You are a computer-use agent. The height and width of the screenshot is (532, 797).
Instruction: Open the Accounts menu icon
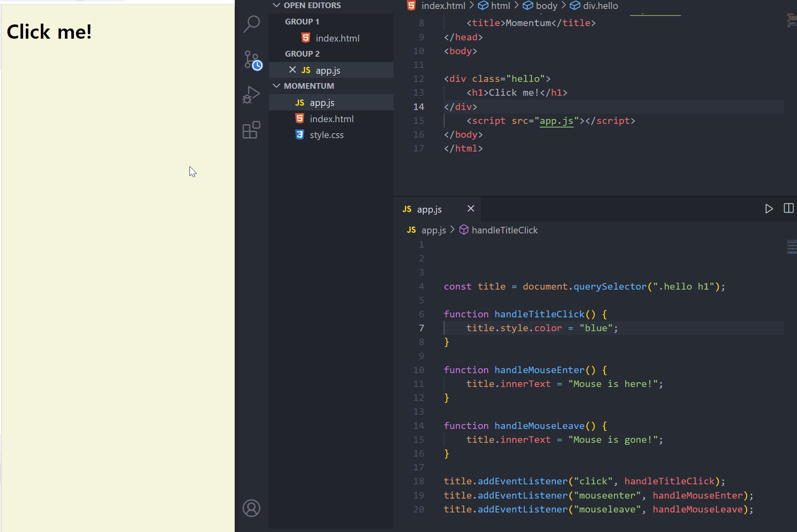coord(251,508)
